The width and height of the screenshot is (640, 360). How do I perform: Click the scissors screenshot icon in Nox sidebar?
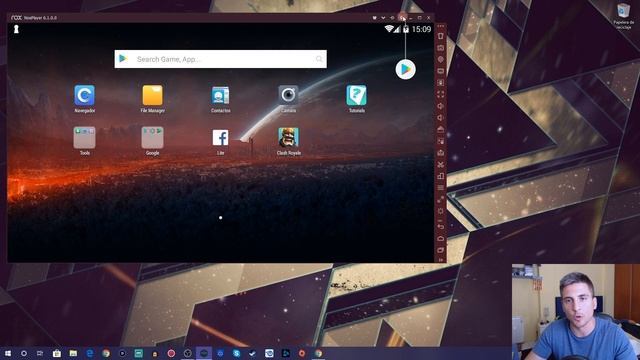click(440, 164)
